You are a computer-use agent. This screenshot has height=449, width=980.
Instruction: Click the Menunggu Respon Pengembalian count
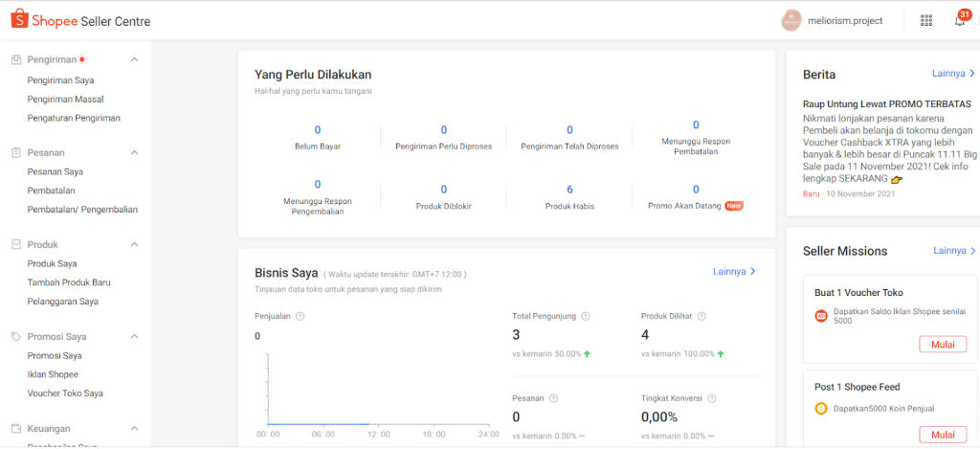(318, 184)
